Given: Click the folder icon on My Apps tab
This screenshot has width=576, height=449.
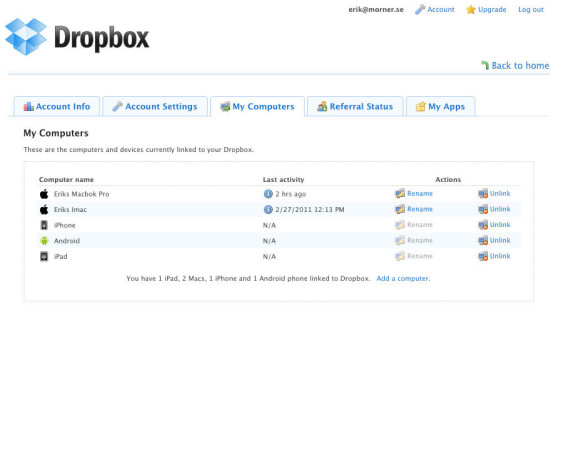Looking at the screenshot, I should click(x=421, y=107).
